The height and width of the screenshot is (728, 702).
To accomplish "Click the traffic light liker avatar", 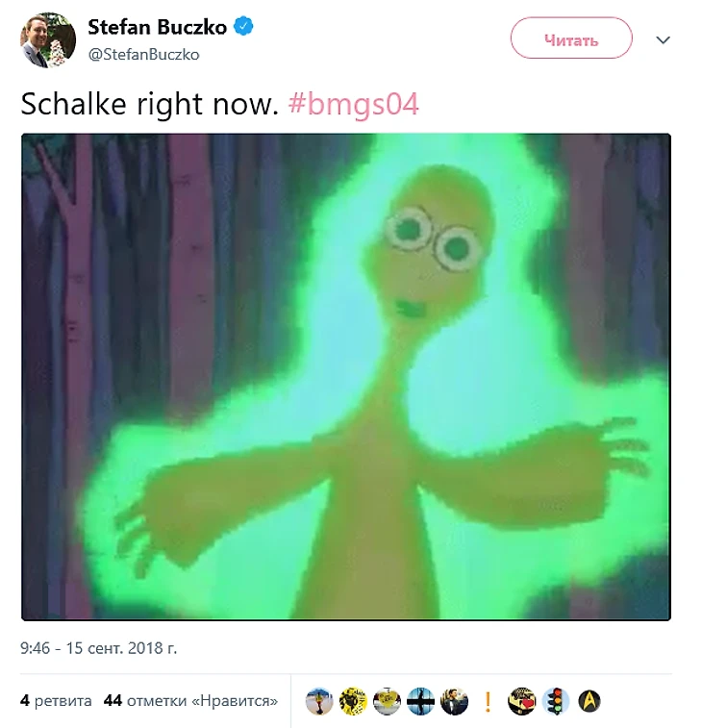I will click(556, 701).
